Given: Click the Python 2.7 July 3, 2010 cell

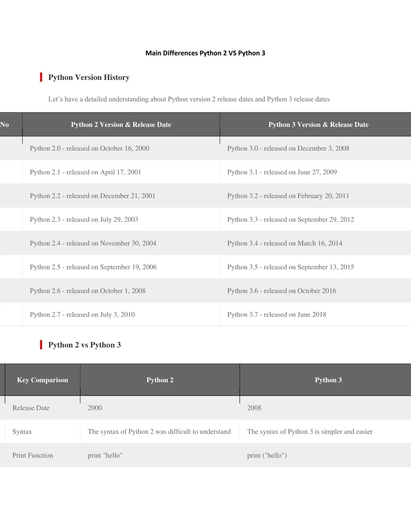Looking at the screenshot, I should click(82, 314).
